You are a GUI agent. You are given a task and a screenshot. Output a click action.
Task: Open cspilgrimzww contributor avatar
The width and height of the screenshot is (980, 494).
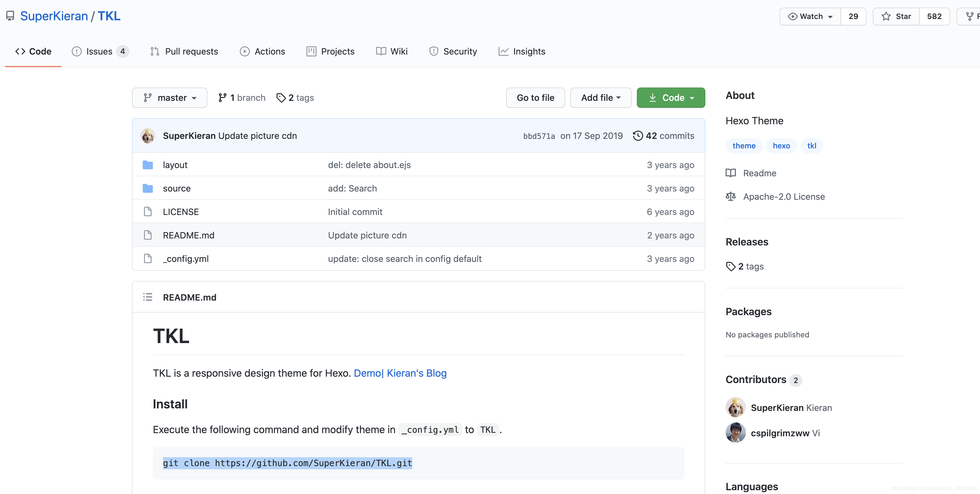(735, 432)
